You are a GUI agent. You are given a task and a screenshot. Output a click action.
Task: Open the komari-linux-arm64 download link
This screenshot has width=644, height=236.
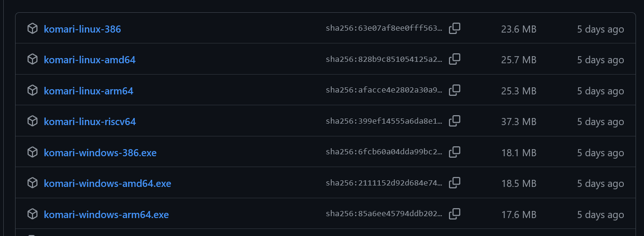[x=89, y=91]
